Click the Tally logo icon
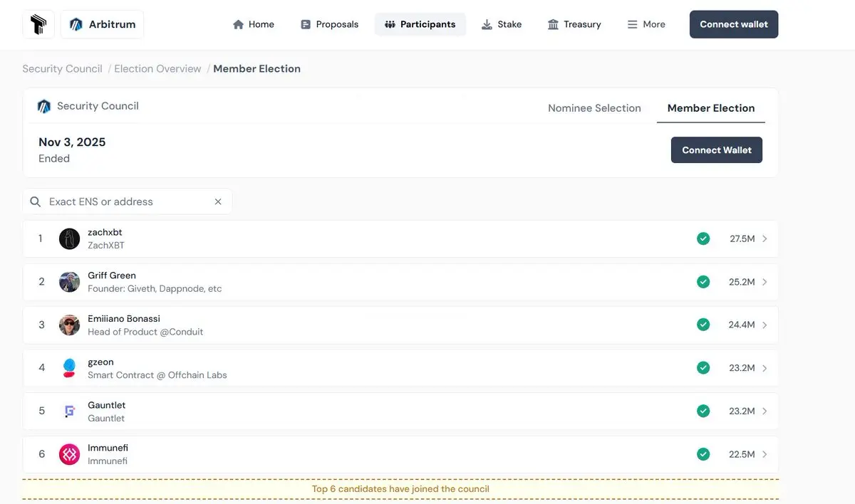Image resolution: width=855 pixels, height=504 pixels. [x=38, y=24]
